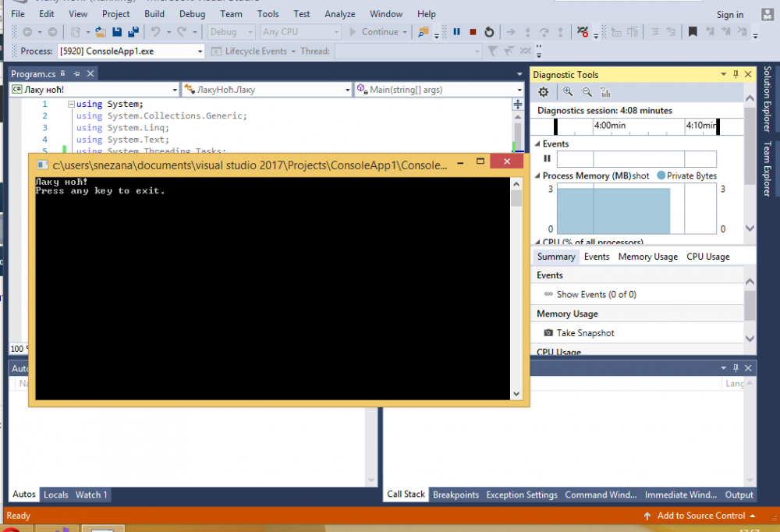The image size is (780, 532).
Task: Open the Watch 1 tab
Action: (91, 495)
